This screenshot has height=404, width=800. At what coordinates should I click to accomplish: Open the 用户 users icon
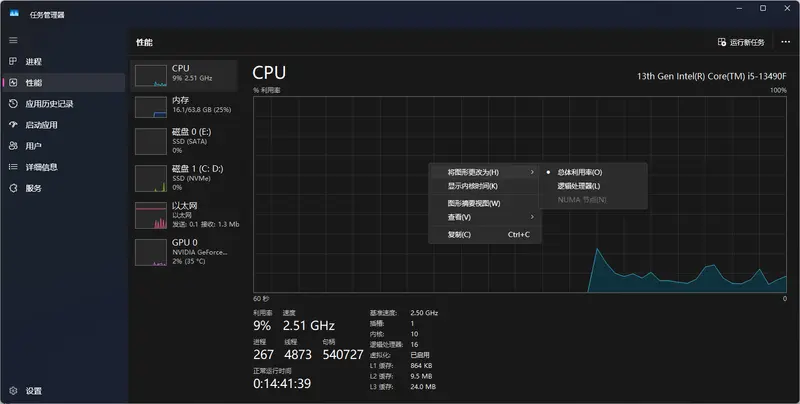pos(13,146)
